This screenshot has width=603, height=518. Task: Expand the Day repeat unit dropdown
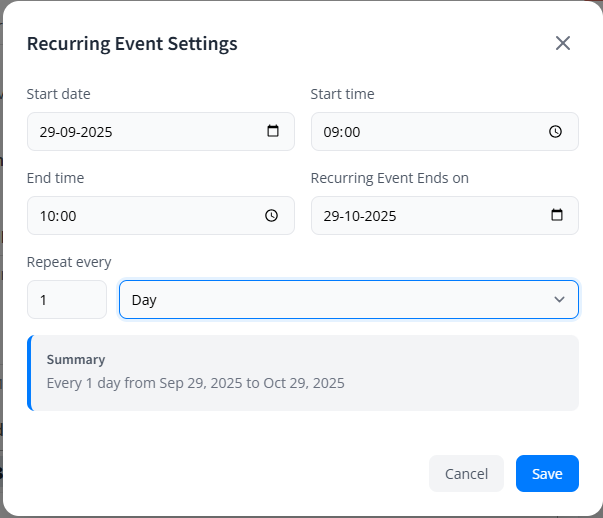coord(340,299)
